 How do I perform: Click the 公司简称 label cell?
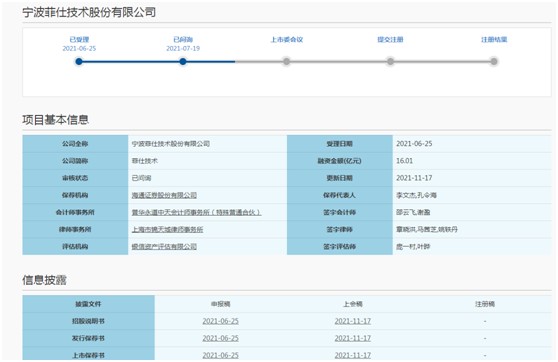[x=75, y=161]
